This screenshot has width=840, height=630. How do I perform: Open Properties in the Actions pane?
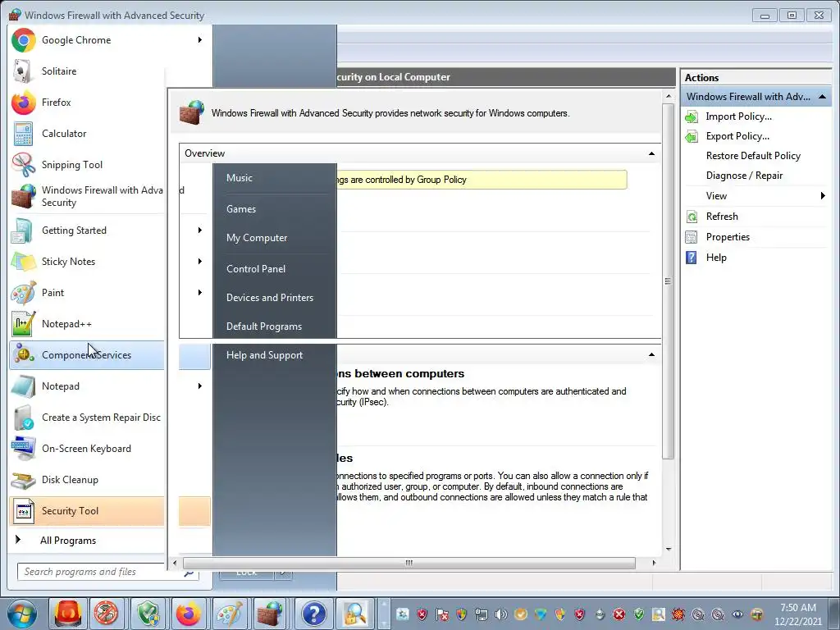728,237
